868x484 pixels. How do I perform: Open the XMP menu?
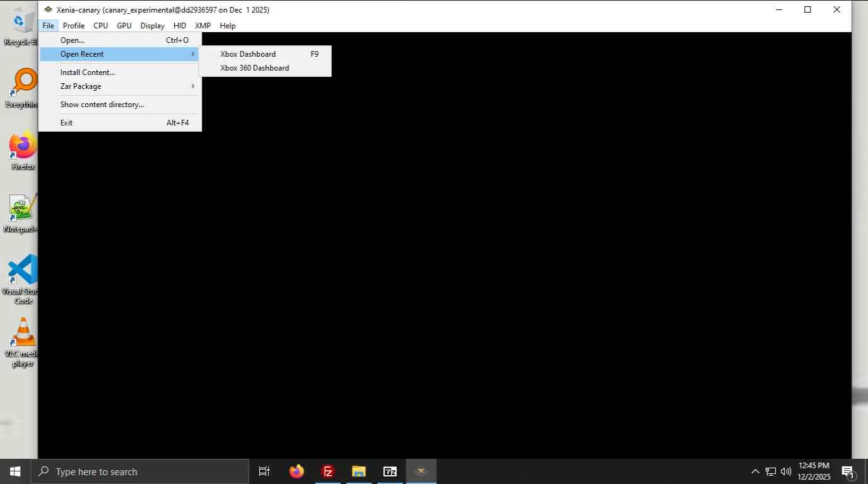(x=203, y=26)
